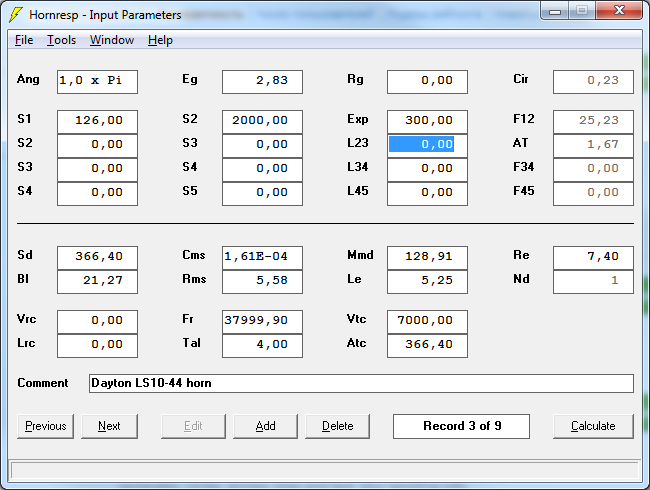This screenshot has width=650, height=490.
Task: Select the Lrc input field
Action: (x=97, y=346)
